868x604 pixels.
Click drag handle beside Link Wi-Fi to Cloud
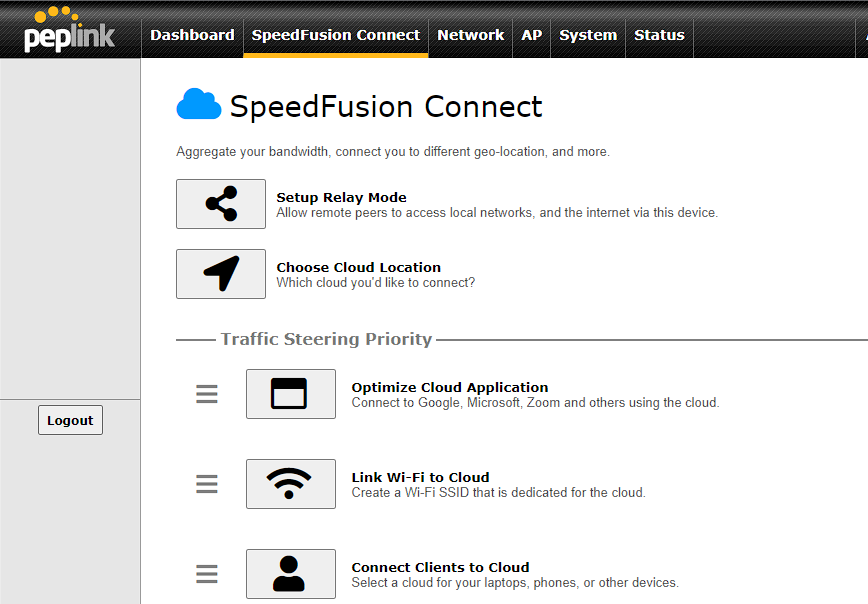[x=207, y=484]
